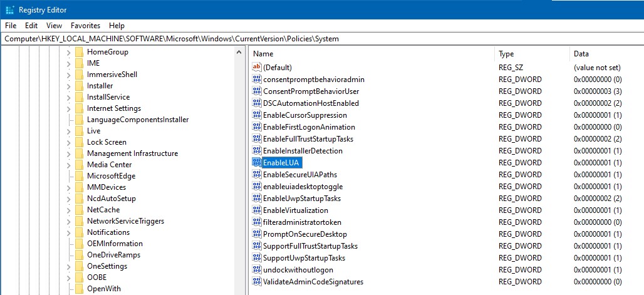Expand the Internet Settings key

point(68,108)
